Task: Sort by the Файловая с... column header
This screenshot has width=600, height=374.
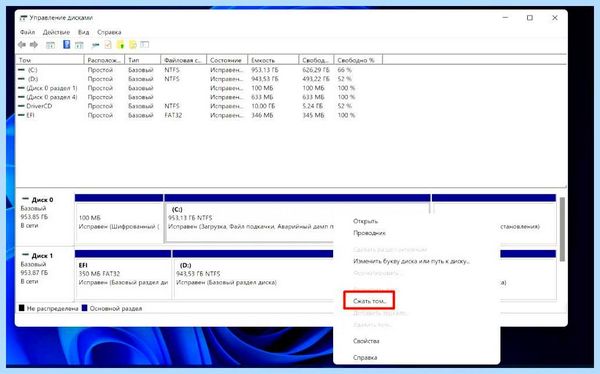Action: 183,60
